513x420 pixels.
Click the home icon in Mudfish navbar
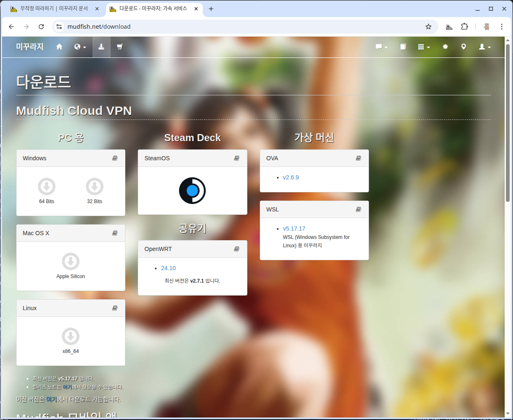(x=59, y=47)
